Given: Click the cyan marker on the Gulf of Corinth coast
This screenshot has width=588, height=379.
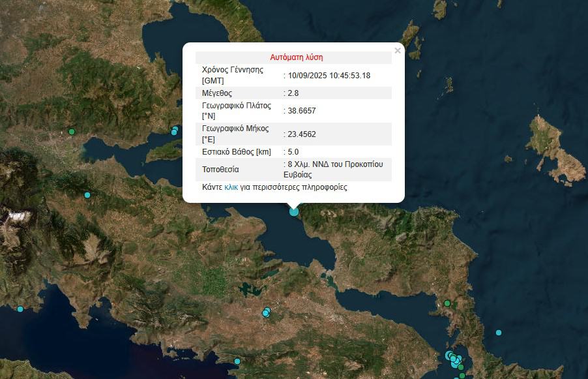Looking at the screenshot, I should point(20,309).
